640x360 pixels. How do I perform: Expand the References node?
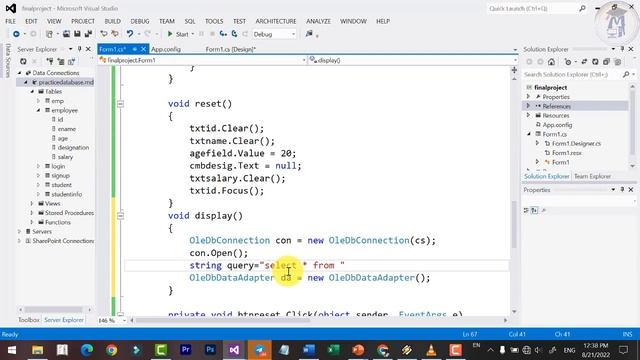click(x=529, y=106)
